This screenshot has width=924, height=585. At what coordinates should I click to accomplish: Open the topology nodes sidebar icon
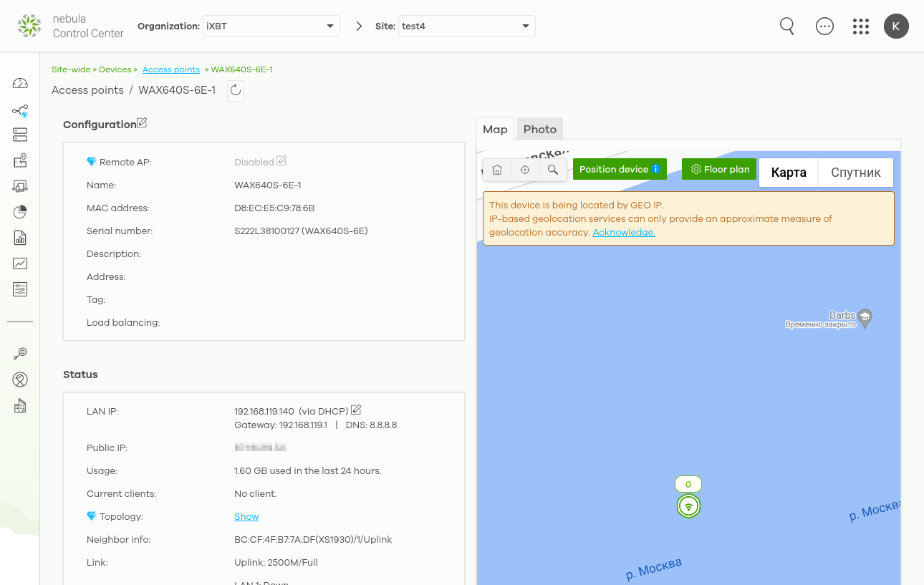(x=20, y=111)
